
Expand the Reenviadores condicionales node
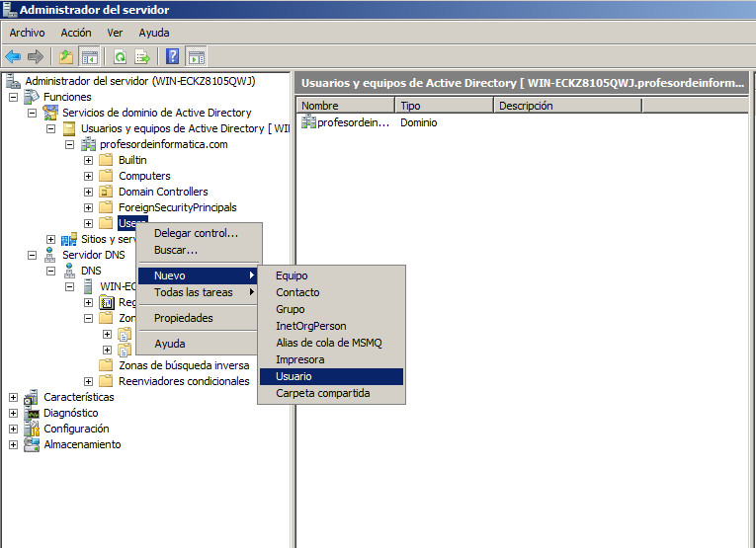89,381
